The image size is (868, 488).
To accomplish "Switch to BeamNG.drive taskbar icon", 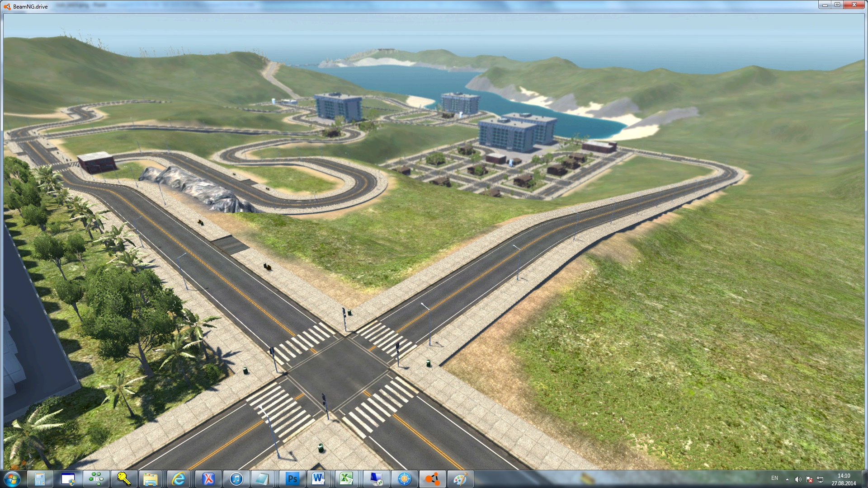I will (x=432, y=479).
